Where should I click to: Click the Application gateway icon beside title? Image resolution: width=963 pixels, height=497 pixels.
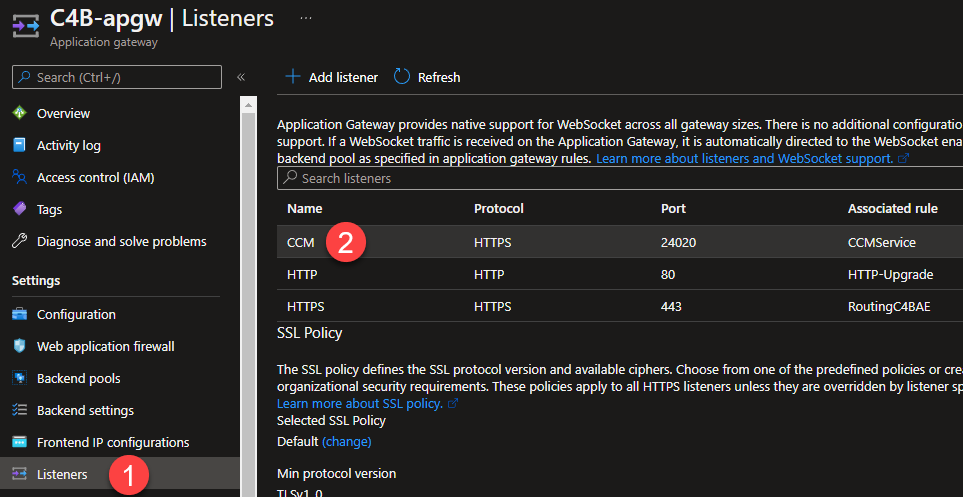coord(25,26)
